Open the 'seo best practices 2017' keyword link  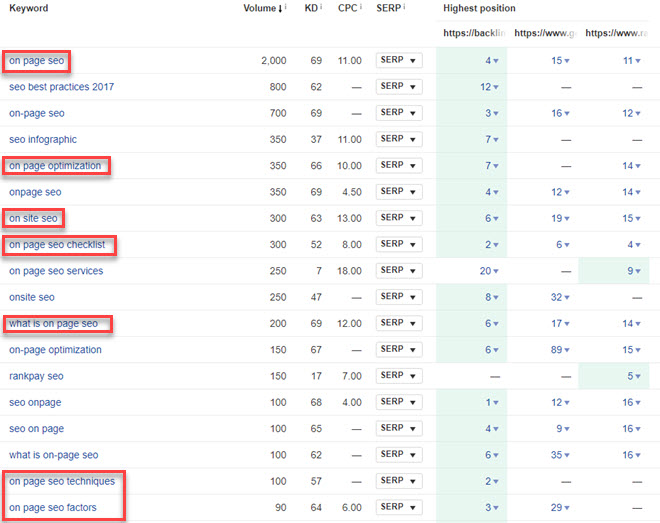61,87
